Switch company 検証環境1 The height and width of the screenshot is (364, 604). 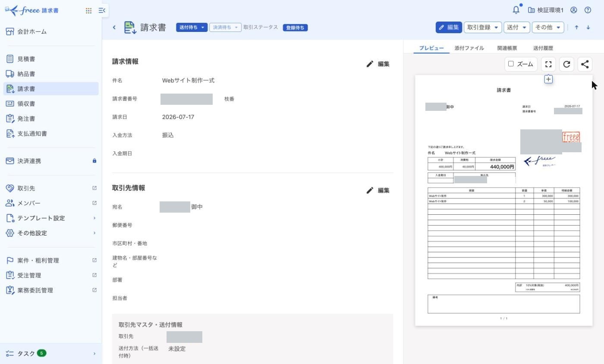(x=546, y=10)
